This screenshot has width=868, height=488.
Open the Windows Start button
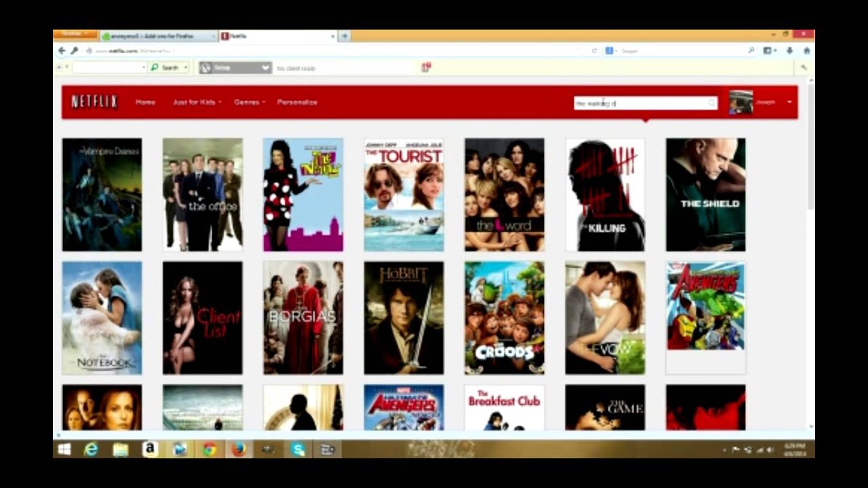(64, 449)
